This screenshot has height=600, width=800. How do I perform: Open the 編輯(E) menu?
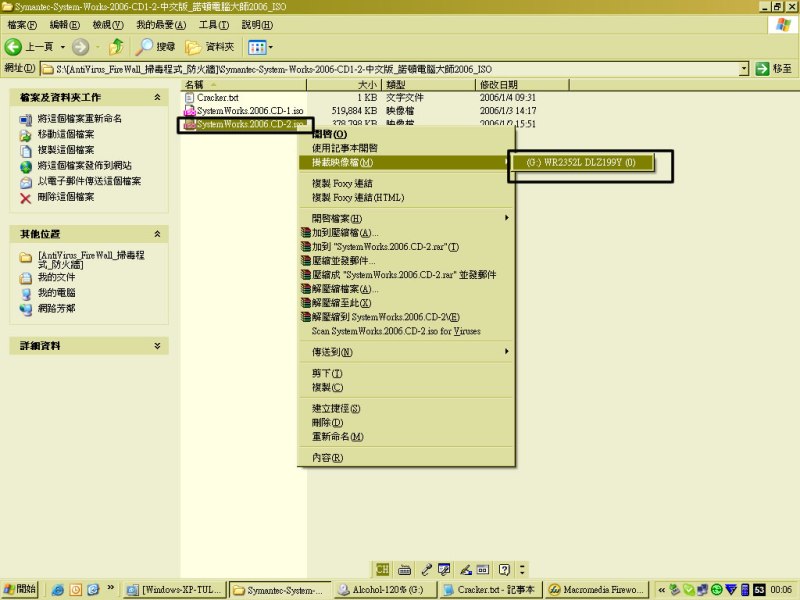[x=65, y=25]
